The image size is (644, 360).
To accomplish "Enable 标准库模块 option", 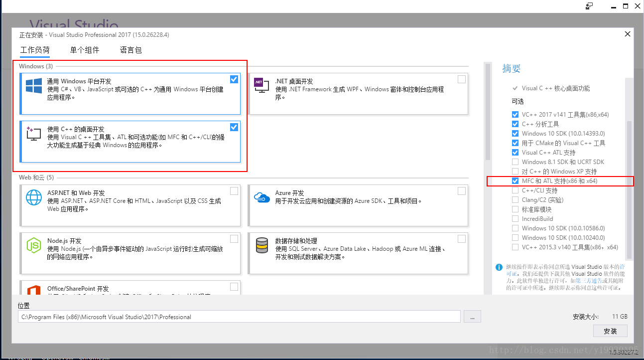I will 515,209.
